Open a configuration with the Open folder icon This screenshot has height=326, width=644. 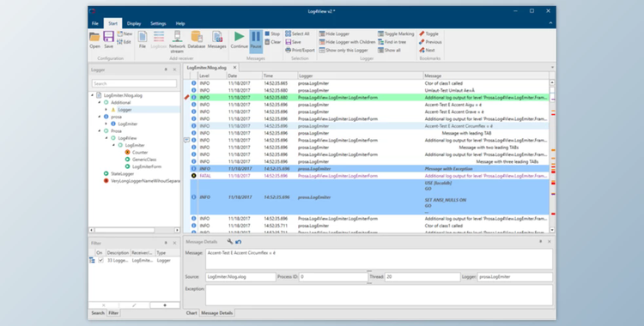coord(94,39)
